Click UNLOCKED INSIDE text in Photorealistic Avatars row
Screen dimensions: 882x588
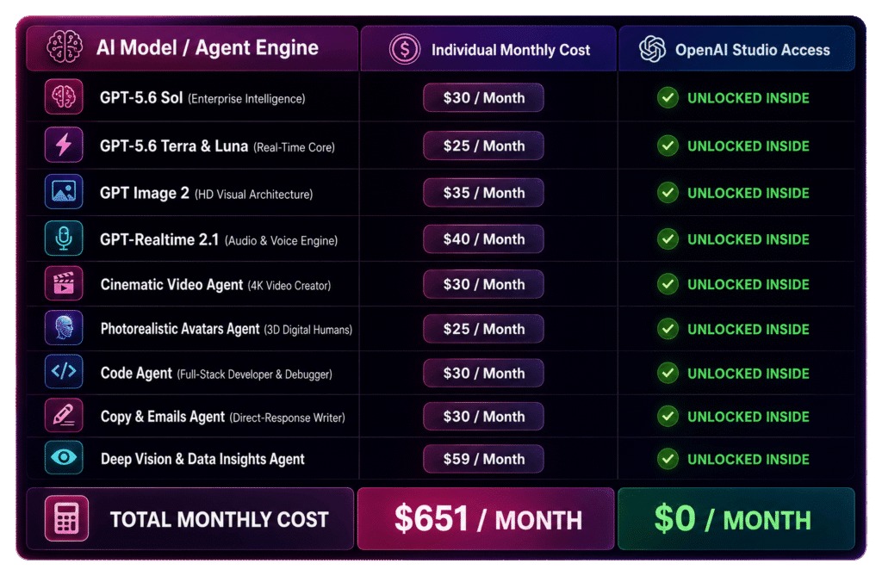pyautogui.click(x=748, y=330)
